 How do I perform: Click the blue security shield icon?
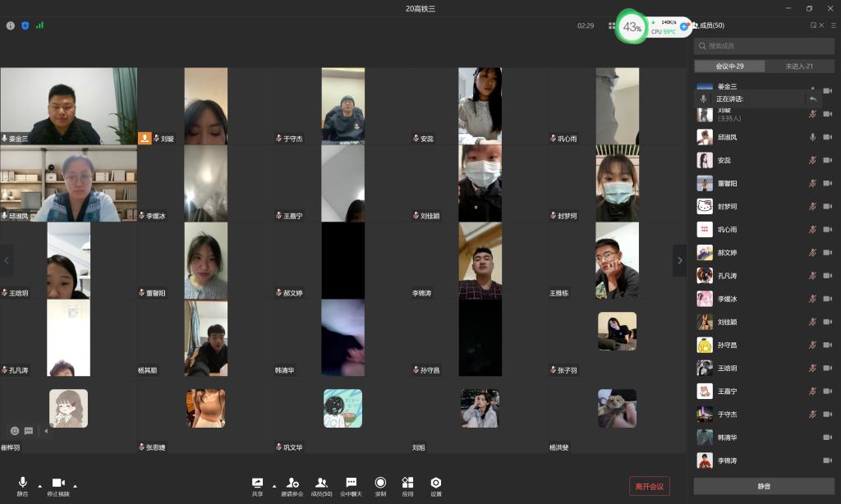25,25
